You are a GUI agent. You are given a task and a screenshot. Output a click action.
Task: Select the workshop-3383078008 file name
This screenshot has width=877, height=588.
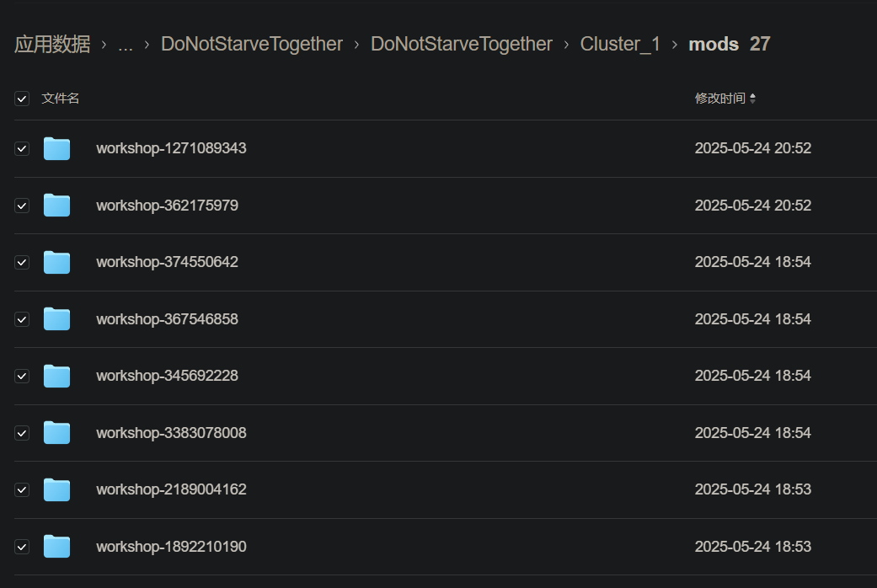tap(171, 433)
